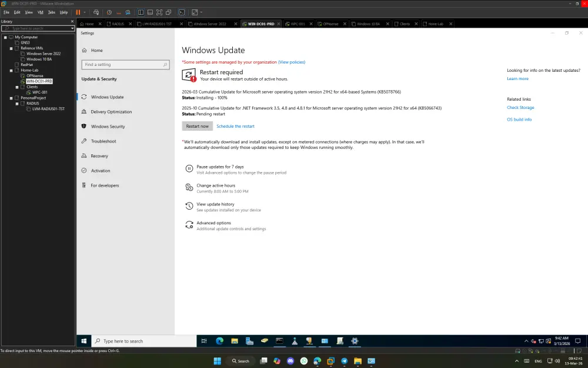Open the Library search filter dropdown arrow
The image size is (588, 368).
[x=72, y=28]
